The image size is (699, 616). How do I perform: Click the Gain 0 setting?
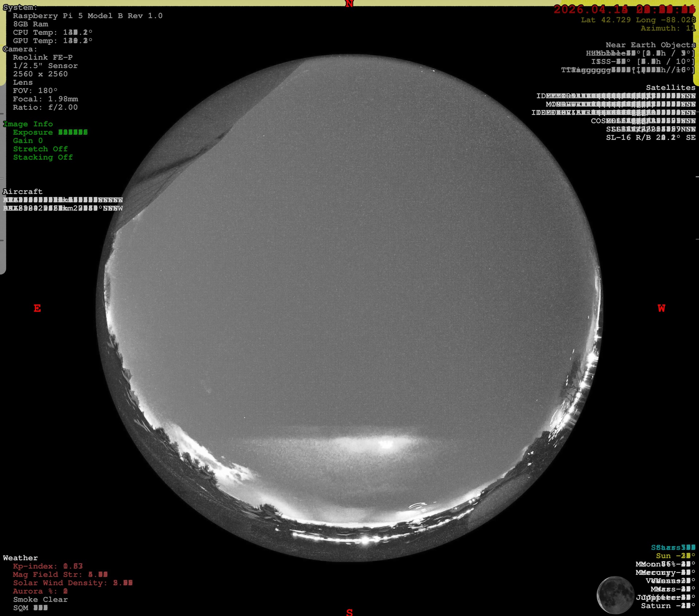coord(28,141)
